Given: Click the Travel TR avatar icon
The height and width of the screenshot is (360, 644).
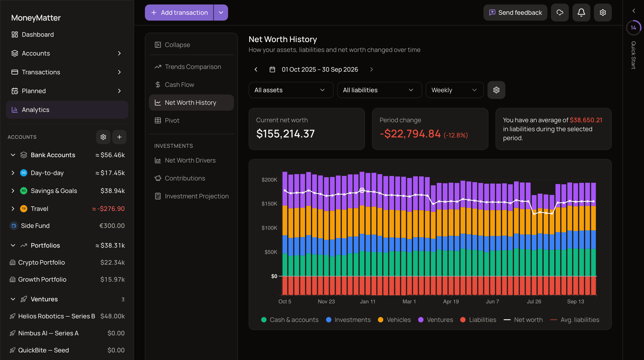Looking at the screenshot, I should coord(23,208).
